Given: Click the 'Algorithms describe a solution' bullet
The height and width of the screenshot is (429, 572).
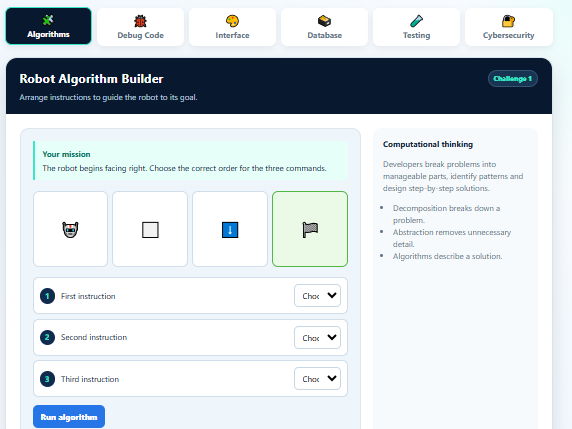Looking at the screenshot, I should (447, 256).
